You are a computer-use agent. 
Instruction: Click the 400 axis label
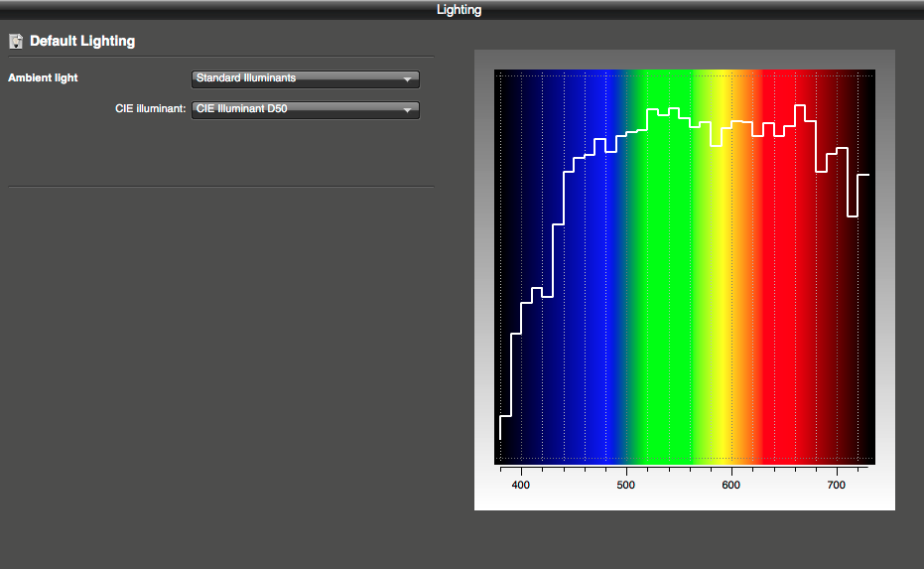point(520,485)
